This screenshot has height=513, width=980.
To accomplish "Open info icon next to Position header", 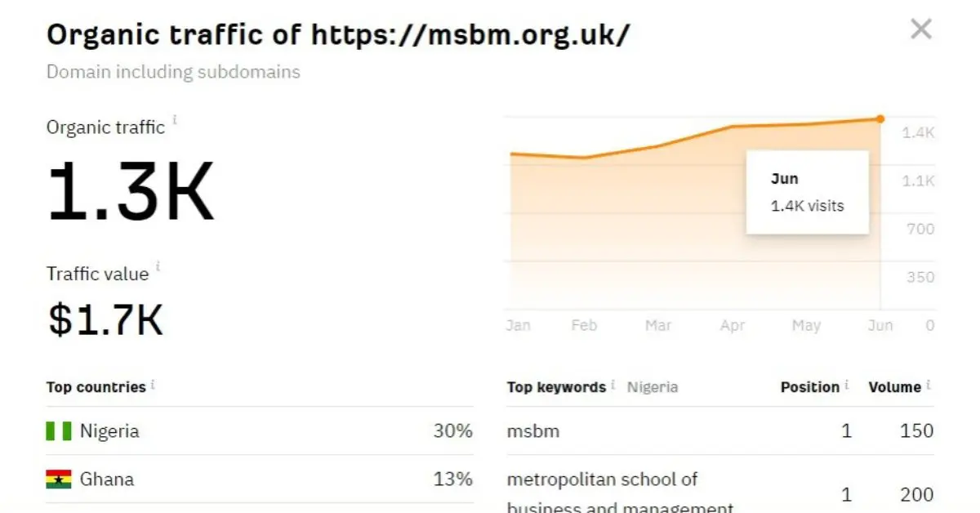I will coord(847,384).
